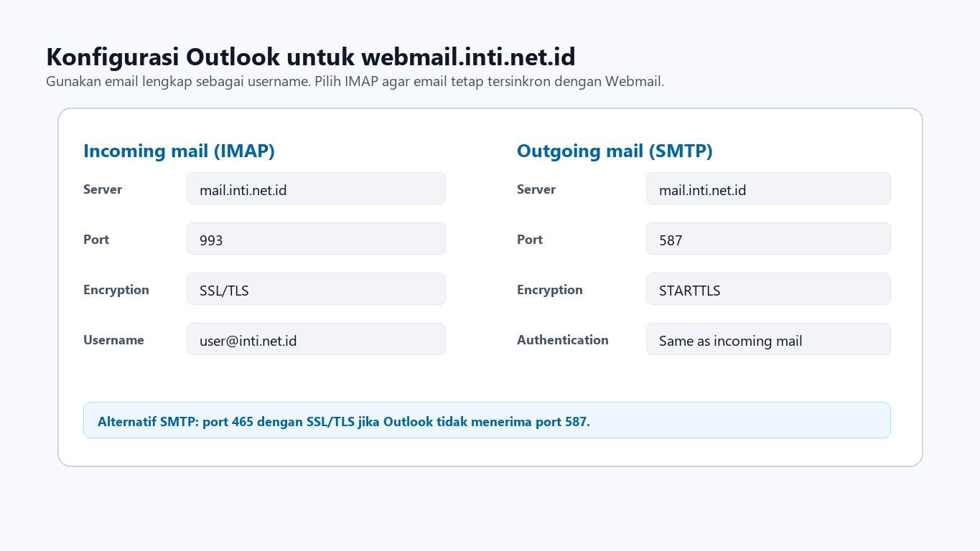Click the 'Port' label under Incoming mail

coord(96,240)
